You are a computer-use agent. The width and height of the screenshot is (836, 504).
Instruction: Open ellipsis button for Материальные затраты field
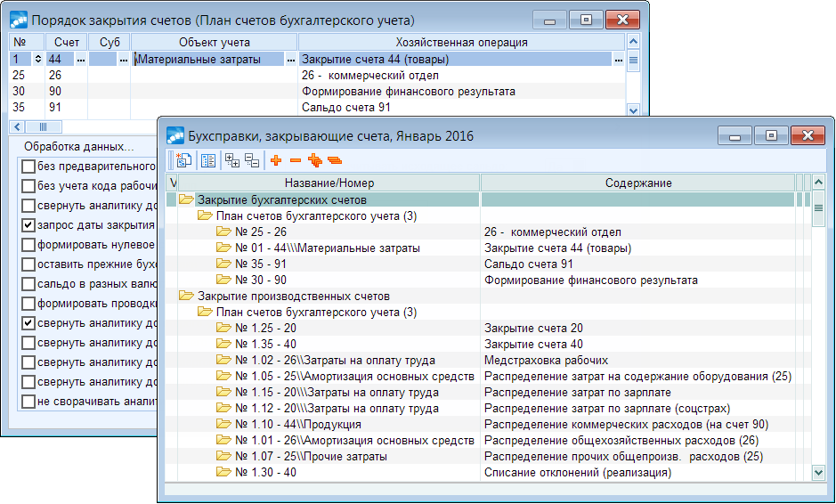[x=290, y=60]
